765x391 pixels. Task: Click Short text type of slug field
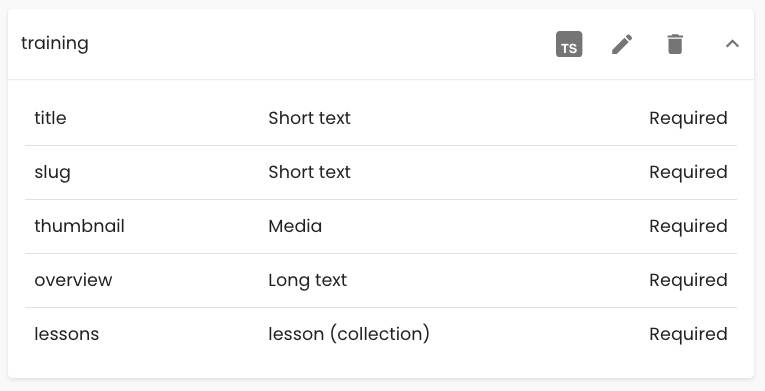click(x=309, y=172)
